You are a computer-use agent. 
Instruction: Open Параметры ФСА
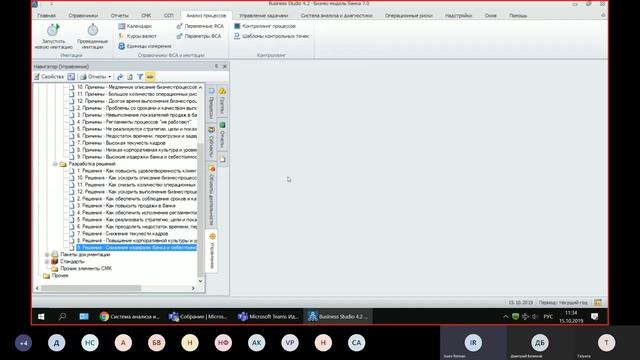[x=199, y=36]
